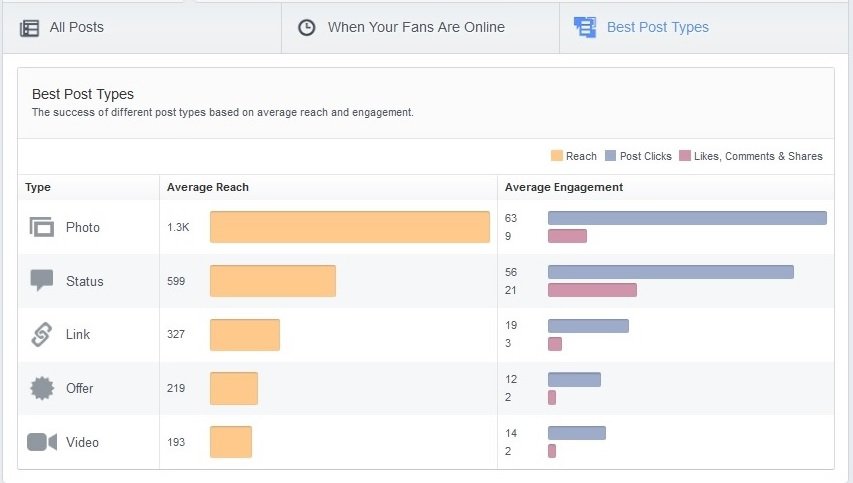Click the blue Post Clicks legend swatch

610,156
